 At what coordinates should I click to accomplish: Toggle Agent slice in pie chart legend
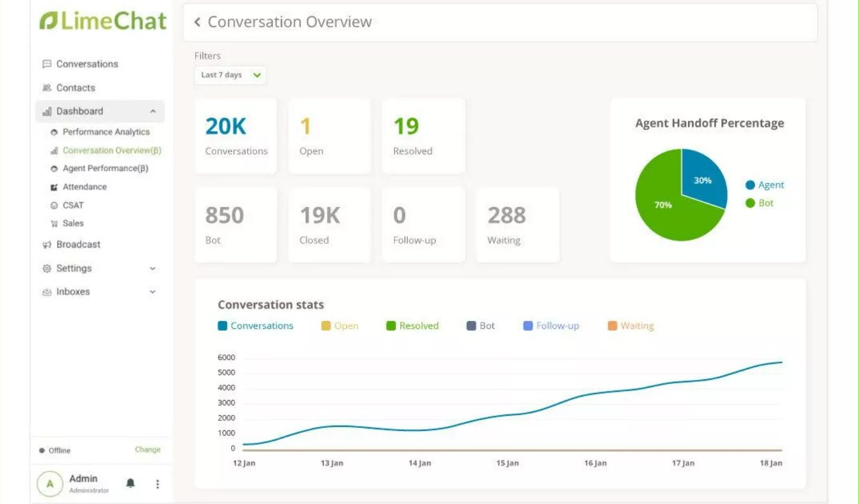tap(765, 185)
